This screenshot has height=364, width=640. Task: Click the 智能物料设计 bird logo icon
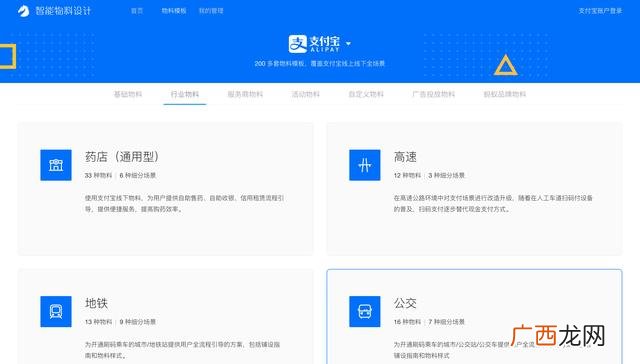pyautogui.click(x=23, y=11)
